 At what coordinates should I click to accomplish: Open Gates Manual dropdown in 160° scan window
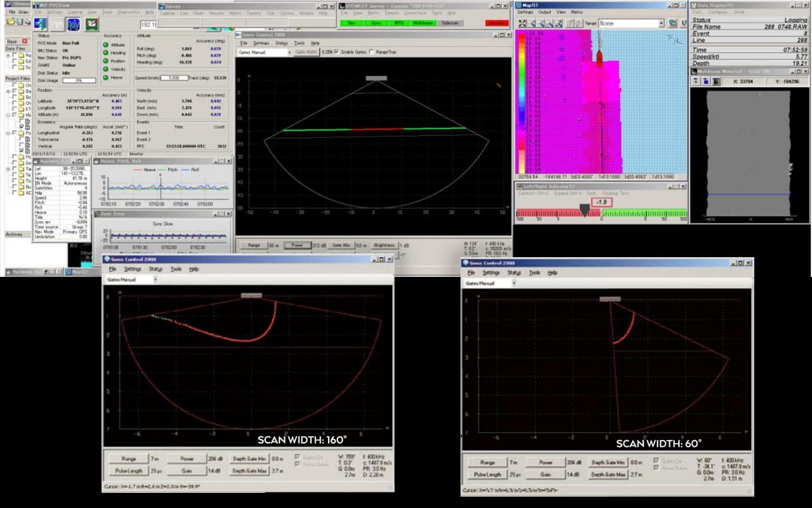[x=155, y=279]
